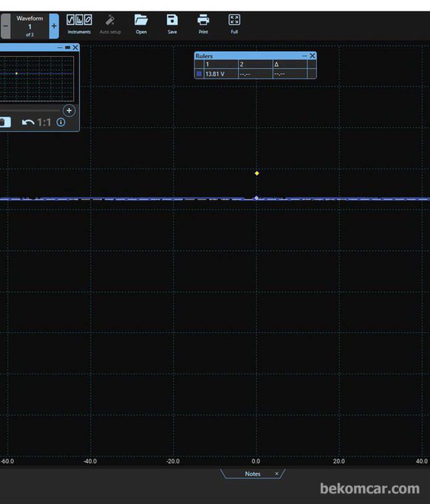Show zoom overview info icon
Viewport: 430px width, 504px height.
(x=61, y=123)
